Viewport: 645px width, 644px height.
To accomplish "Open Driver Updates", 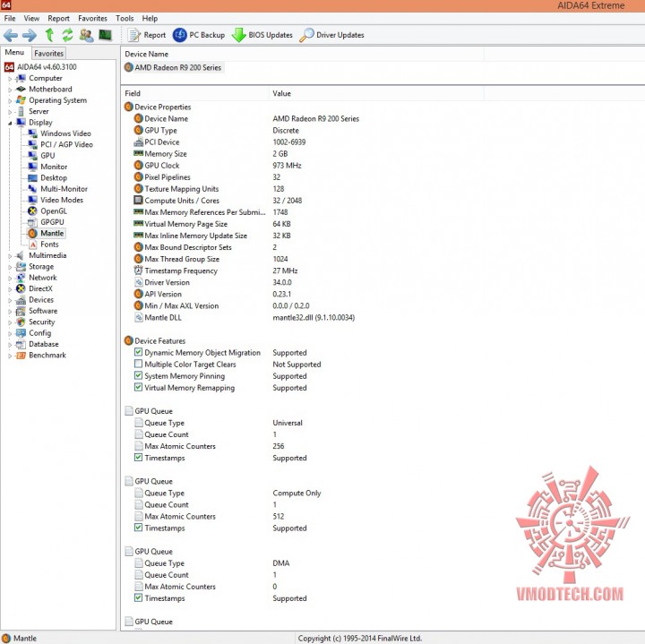I will coord(331,35).
